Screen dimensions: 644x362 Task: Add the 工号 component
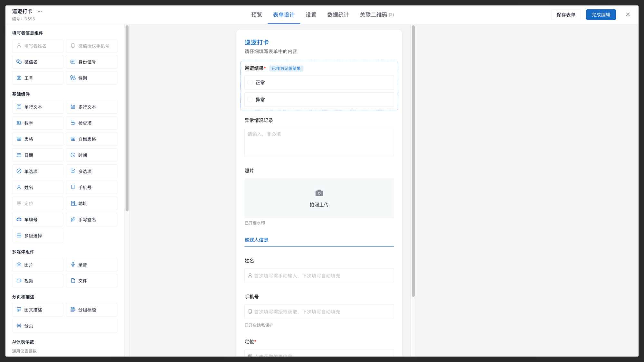(38, 78)
